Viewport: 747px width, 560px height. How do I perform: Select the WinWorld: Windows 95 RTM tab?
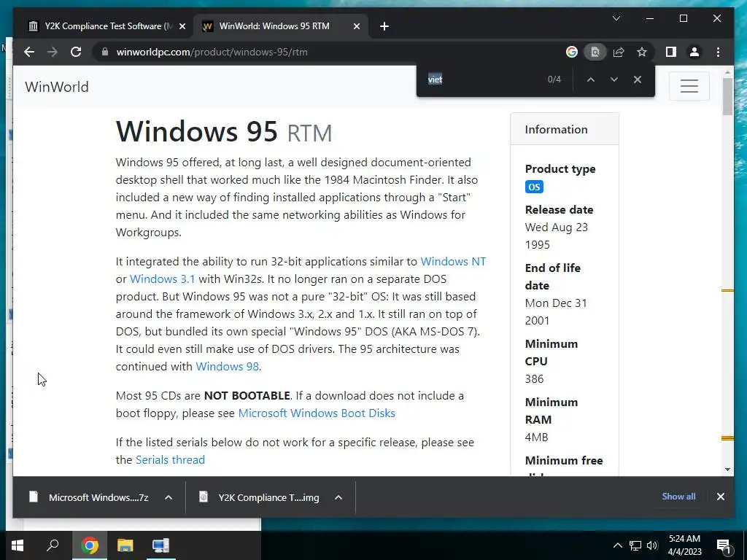(280, 26)
